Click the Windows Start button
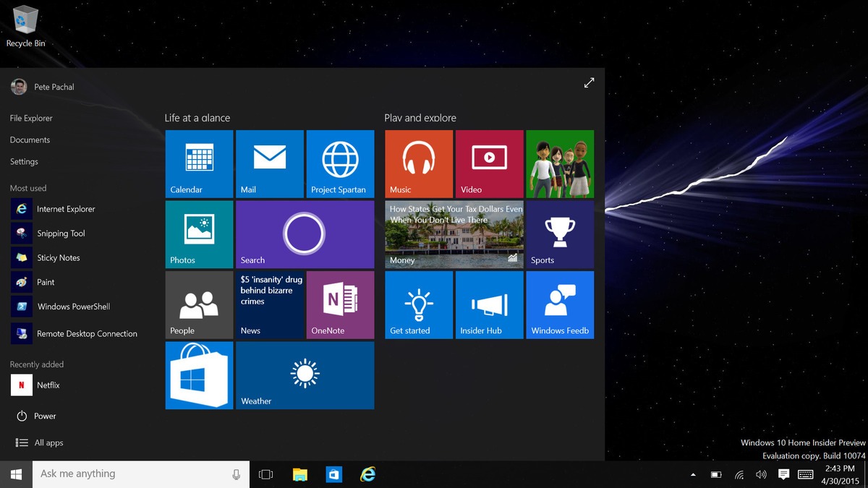The width and height of the screenshot is (868, 488). point(16,474)
